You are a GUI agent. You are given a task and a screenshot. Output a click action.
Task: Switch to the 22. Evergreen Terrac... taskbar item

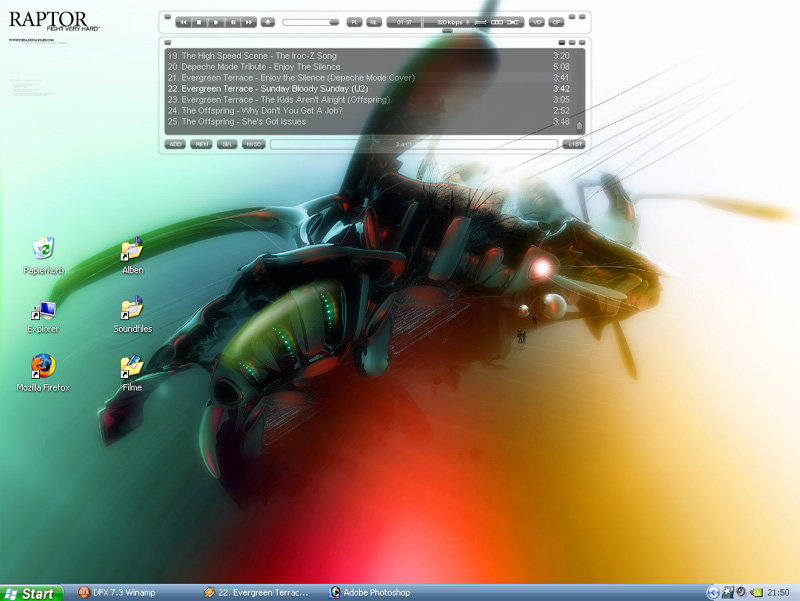tap(257, 593)
